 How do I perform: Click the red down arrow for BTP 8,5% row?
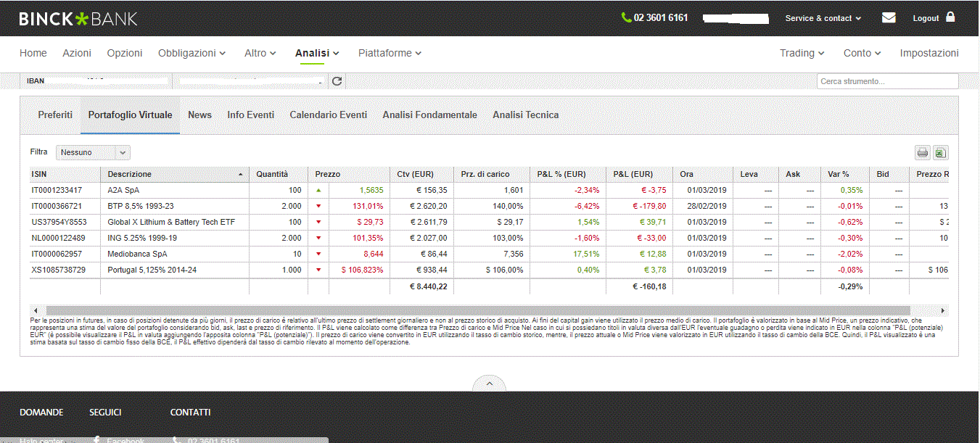tap(318, 206)
